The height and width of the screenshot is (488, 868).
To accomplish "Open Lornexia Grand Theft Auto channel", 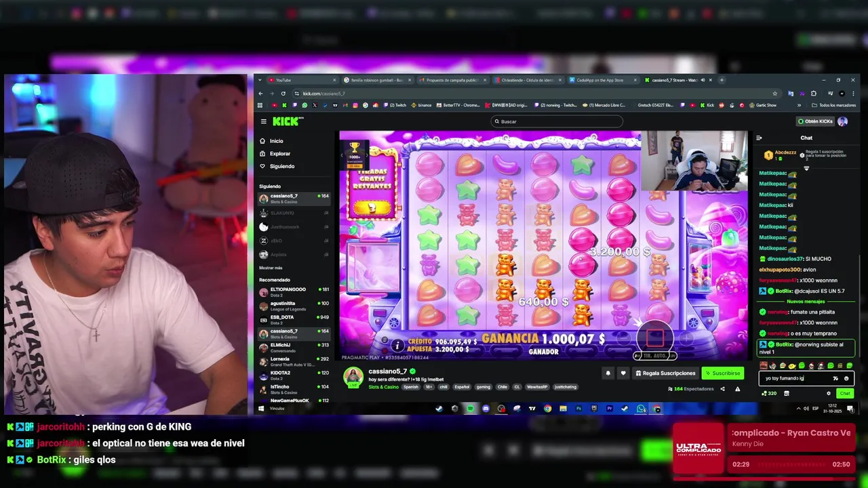I will pyautogui.click(x=294, y=361).
